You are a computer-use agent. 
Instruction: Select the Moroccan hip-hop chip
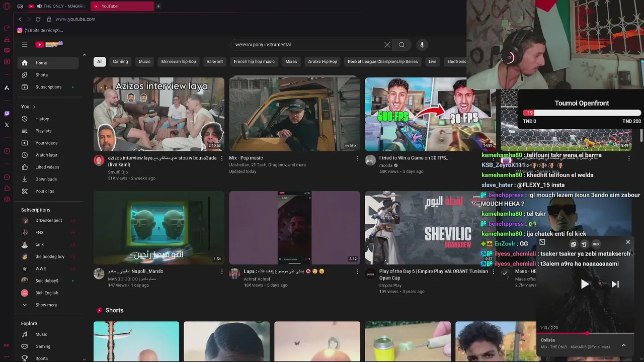pos(179,61)
